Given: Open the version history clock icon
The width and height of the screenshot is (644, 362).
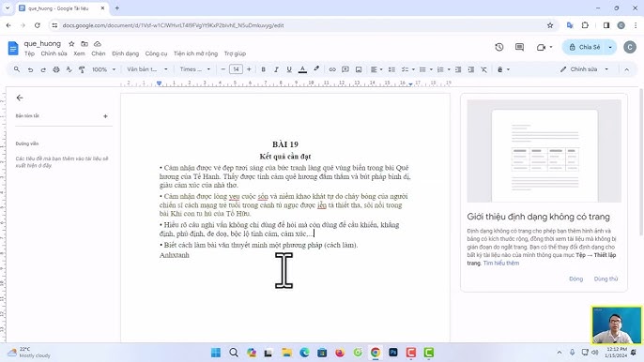Looking at the screenshot, I should pyautogui.click(x=499, y=47).
